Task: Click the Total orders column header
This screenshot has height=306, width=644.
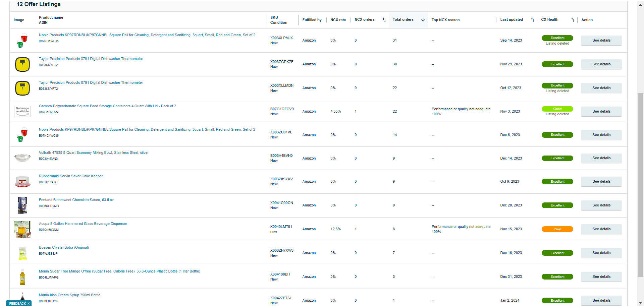Action: point(403,20)
